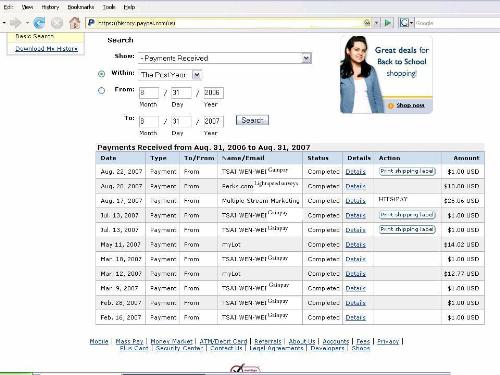This screenshot has height=375, width=500.
Task: Click the PayPal site icon in the address bar
Action: tap(91, 23)
